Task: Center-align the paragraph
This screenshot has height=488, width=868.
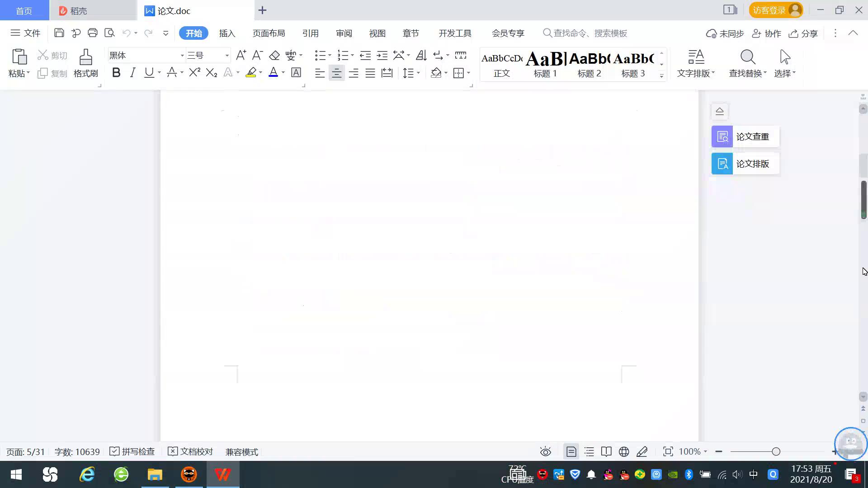Action: pyautogui.click(x=336, y=72)
